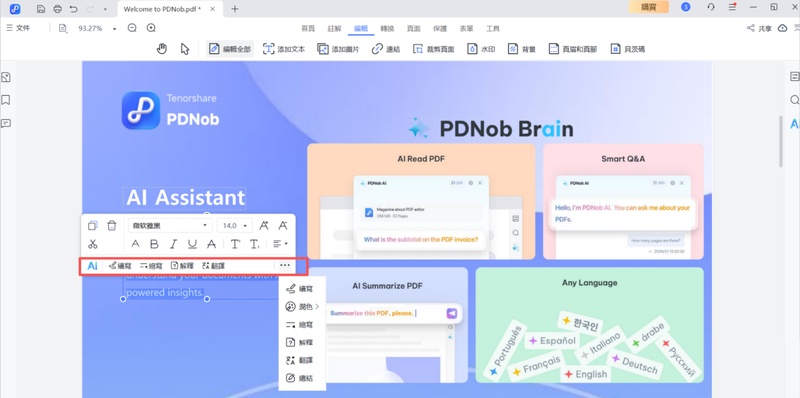Cut selection with scissors icon

(x=92, y=244)
